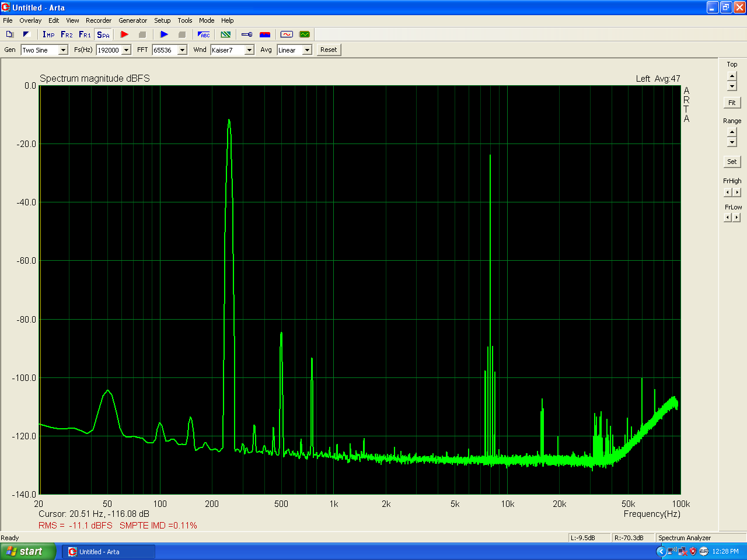
Task: Open the File menu
Action: [x=8, y=20]
